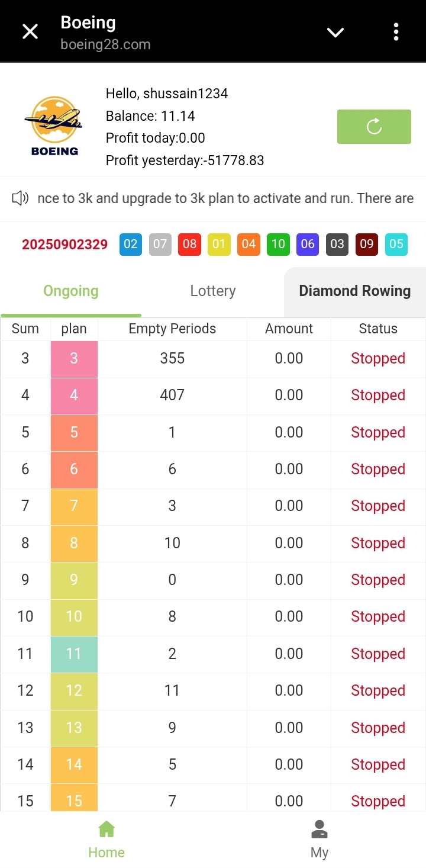The image size is (426, 868).
Task: Tap the speaker announcement icon
Action: click(21, 198)
